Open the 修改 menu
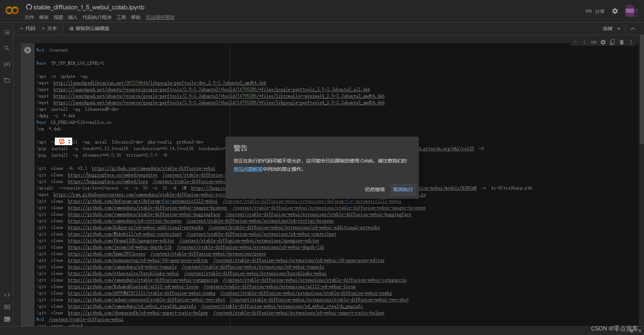Screen dimensions: 644x335 (x=44, y=17)
